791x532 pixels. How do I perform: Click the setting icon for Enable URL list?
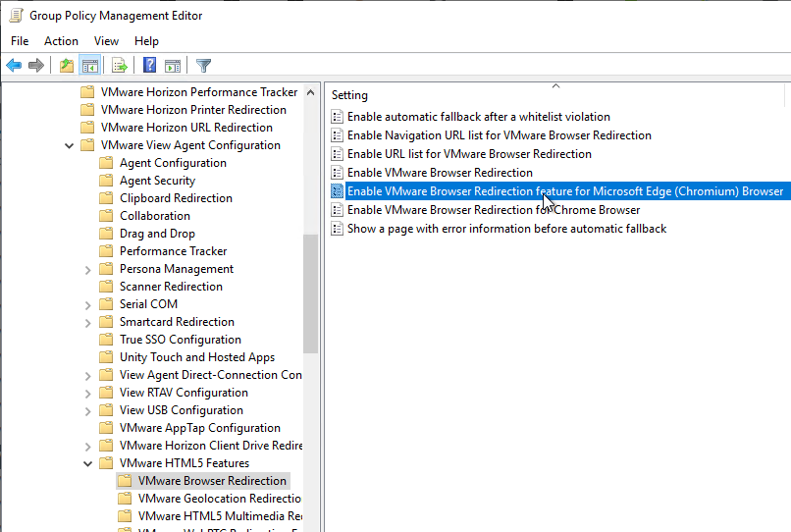coord(337,154)
